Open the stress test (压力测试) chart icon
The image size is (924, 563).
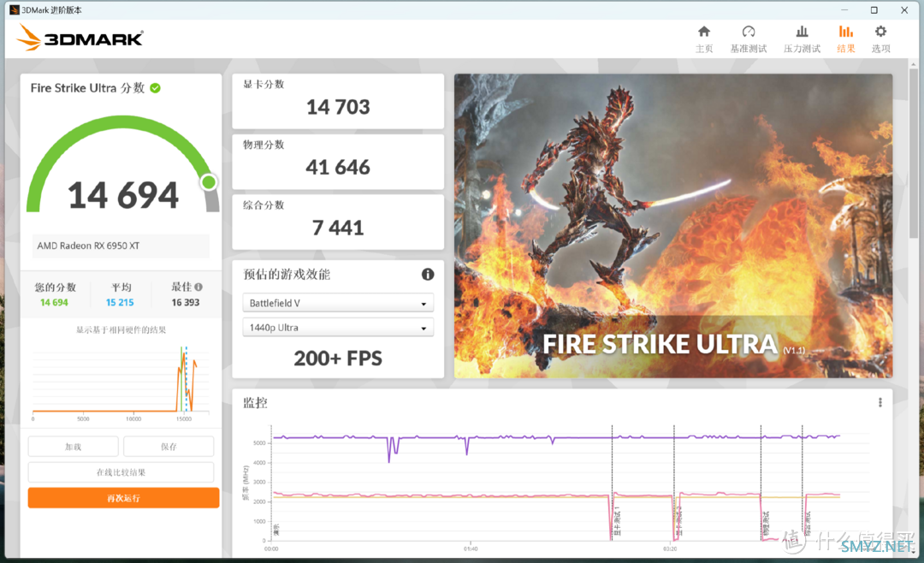(802, 32)
